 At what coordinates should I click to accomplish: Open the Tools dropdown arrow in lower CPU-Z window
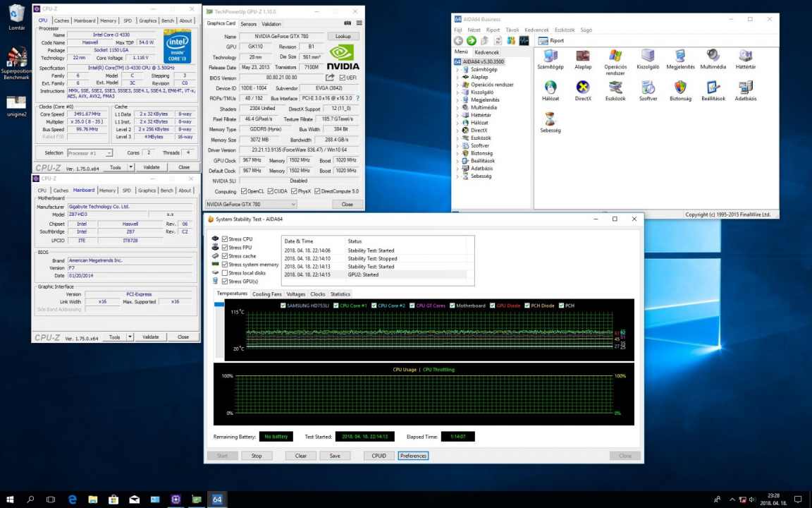tap(130, 337)
